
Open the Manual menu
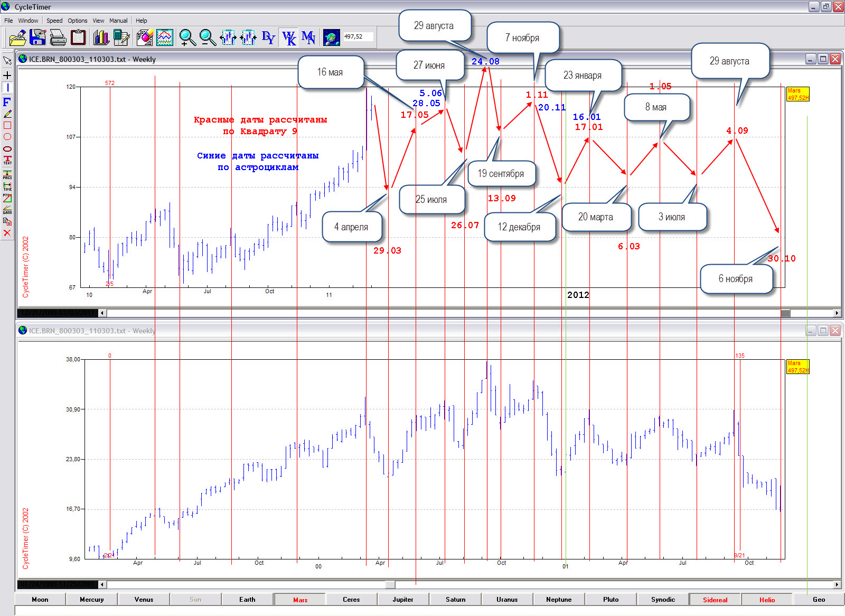click(118, 21)
